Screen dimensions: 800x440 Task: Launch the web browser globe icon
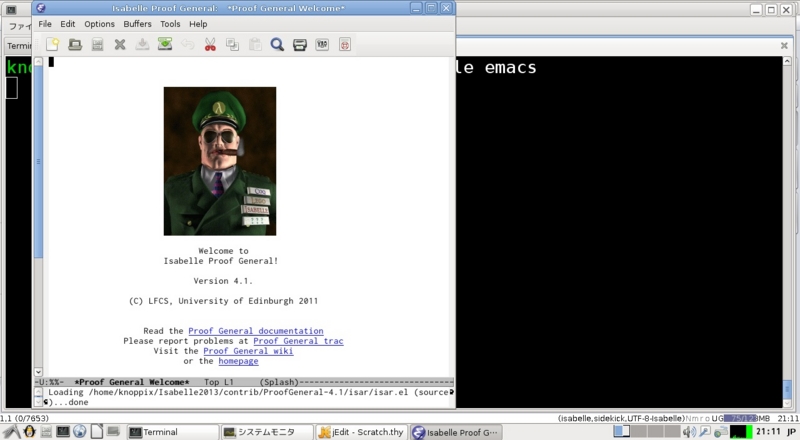(x=80, y=432)
